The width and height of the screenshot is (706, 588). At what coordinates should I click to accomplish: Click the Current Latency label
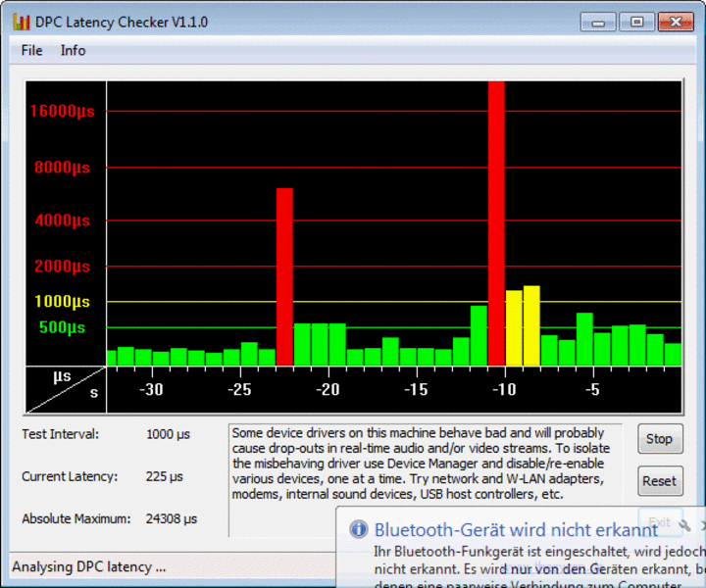point(70,476)
